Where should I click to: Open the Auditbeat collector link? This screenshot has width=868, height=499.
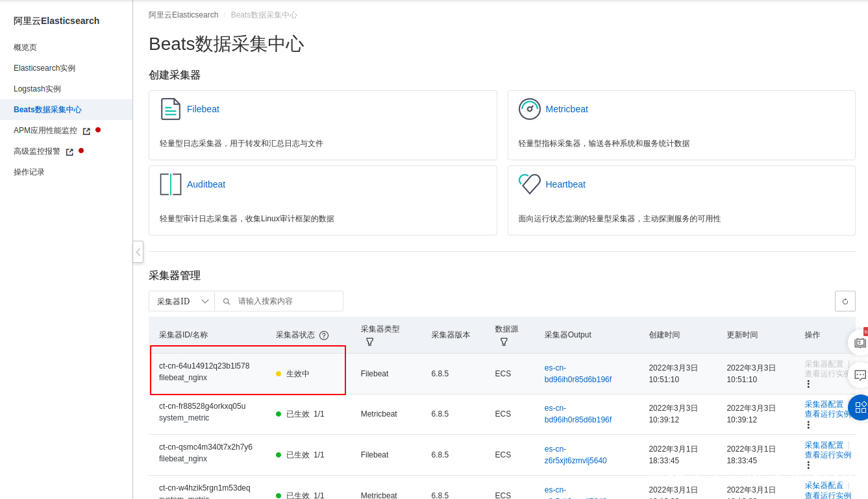(206, 184)
